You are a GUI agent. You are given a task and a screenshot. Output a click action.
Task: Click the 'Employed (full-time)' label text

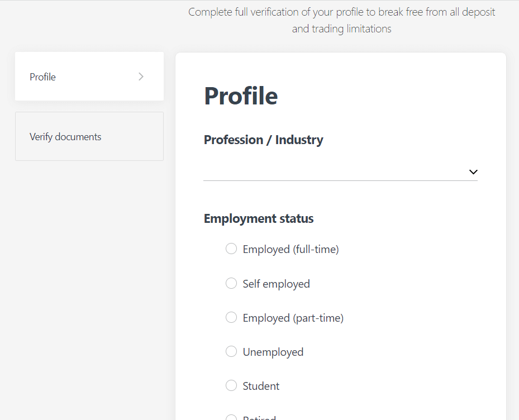click(291, 249)
